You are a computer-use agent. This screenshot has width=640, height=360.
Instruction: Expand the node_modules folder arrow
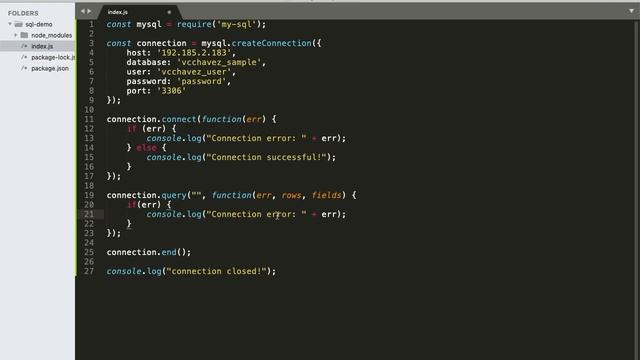16,35
